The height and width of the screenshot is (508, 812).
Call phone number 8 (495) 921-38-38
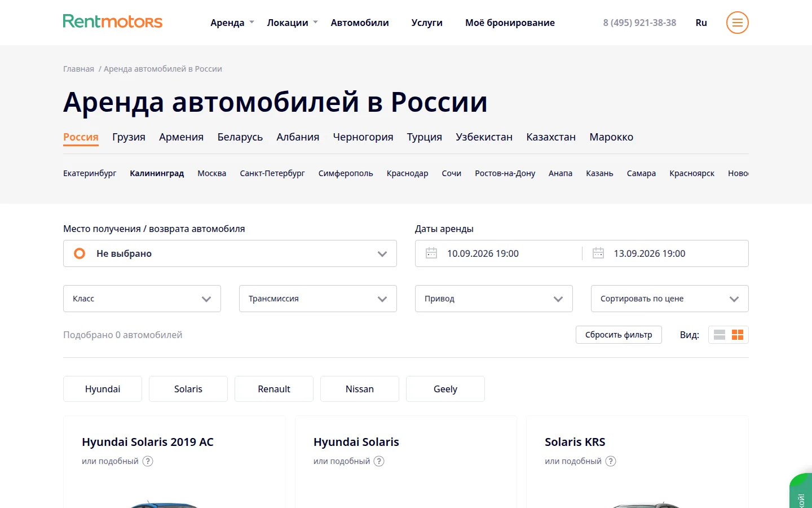[x=639, y=23]
